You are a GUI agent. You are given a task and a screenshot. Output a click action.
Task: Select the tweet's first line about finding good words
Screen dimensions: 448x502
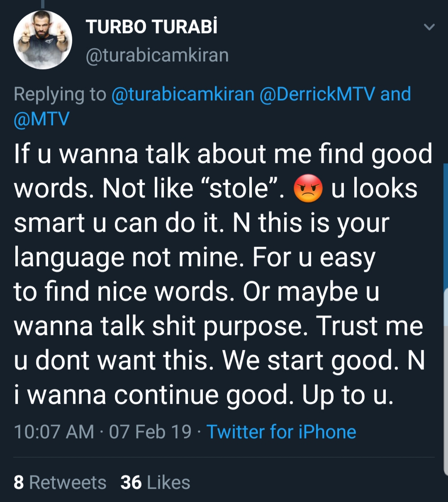coord(223,154)
